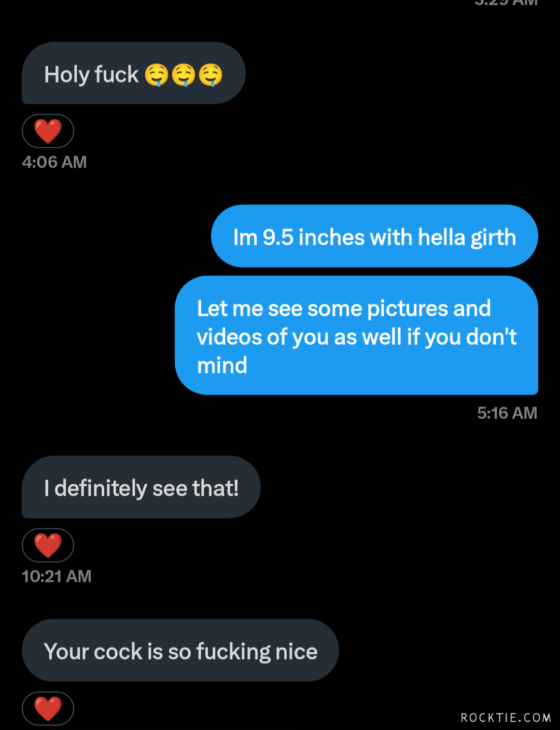Tap the last gray message ending in "nice"
This screenshot has width=560, height=730.
[180, 651]
